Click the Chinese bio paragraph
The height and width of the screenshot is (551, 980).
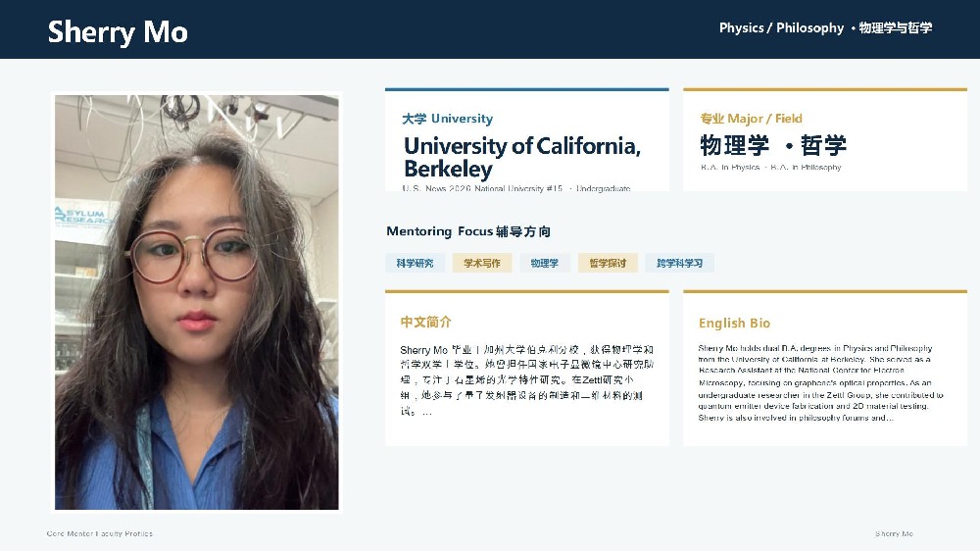click(527, 380)
